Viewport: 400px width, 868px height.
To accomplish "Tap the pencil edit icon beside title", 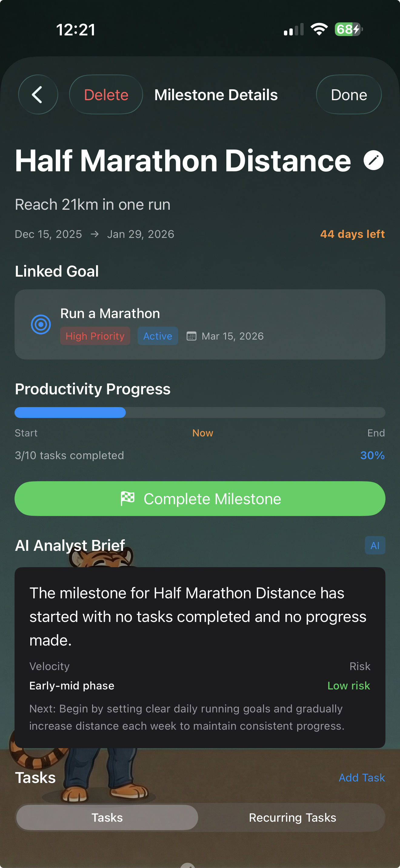I will click(x=373, y=160).
